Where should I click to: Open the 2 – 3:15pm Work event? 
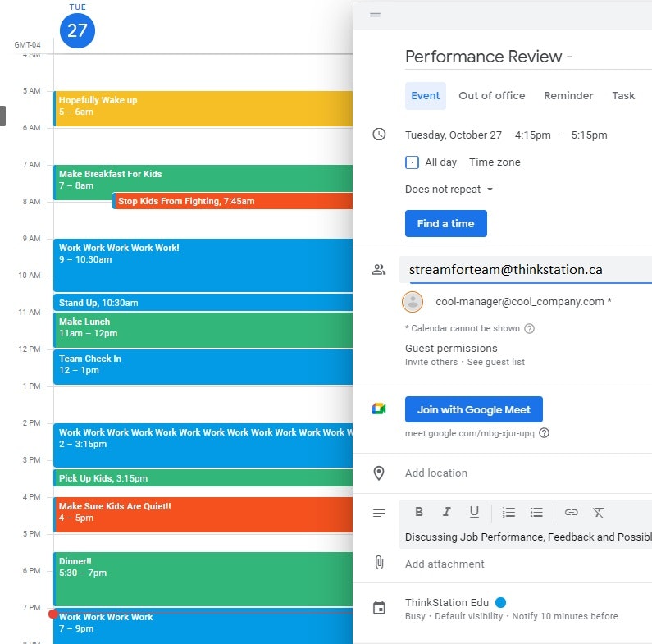[203, 445]
